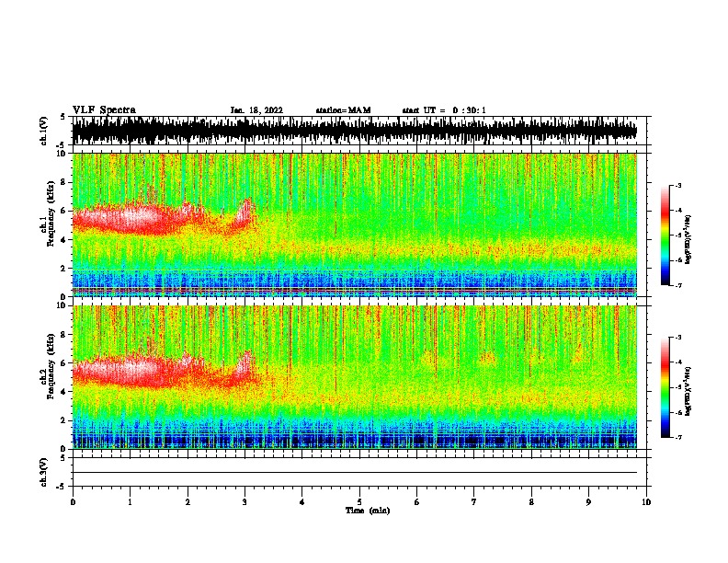Click the "-3" label on ch.1 color bar
The image size is (728, 563).
pos(677,185)
